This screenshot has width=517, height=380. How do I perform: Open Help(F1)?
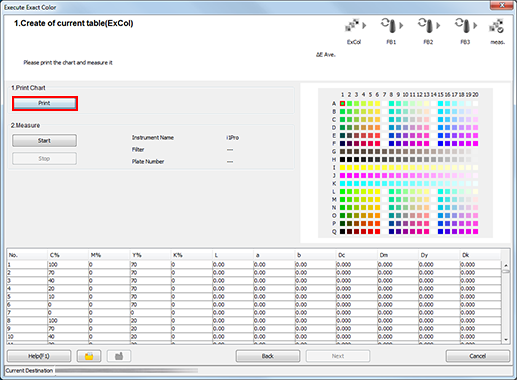coord(39,356)
